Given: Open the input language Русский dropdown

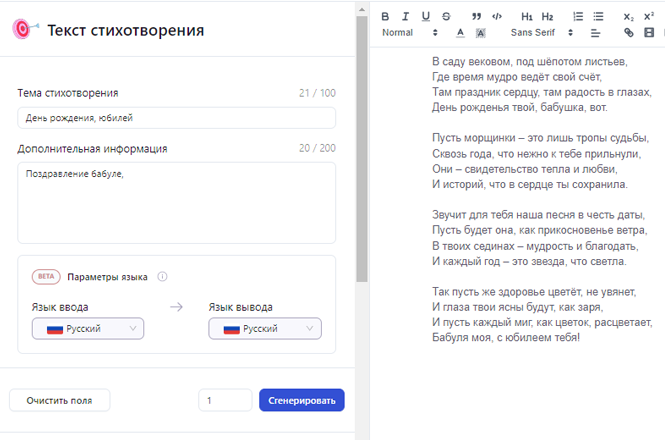Looking at the screenshot, I should (x=88, y=328).
